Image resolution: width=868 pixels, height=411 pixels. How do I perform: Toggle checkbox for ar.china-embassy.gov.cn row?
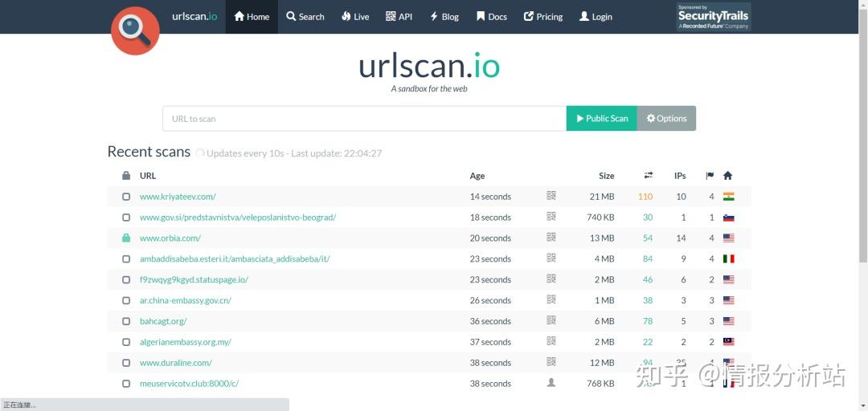(x=126, y=300)
